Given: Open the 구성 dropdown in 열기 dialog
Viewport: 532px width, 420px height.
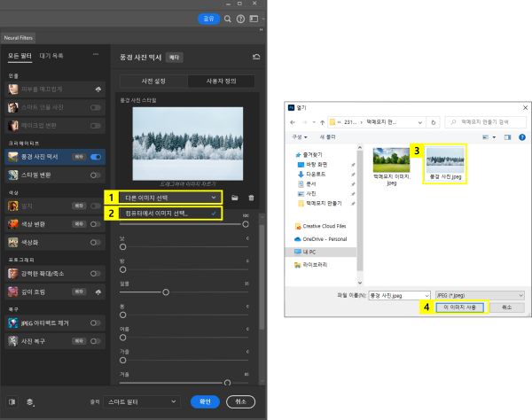Looking at the screenshot, I should pos(300,137).
